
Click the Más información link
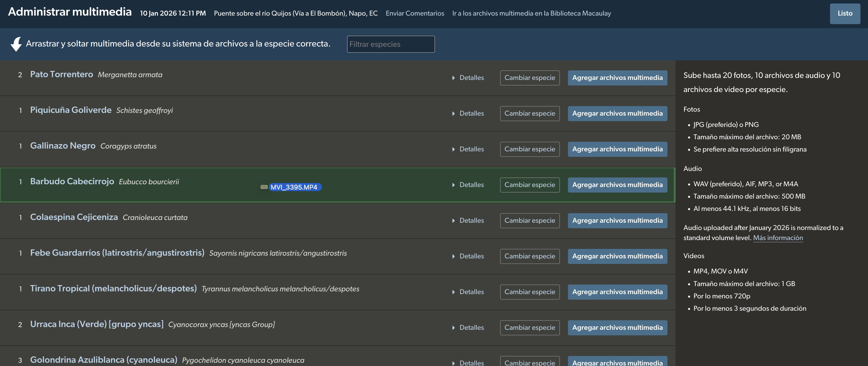pos(778,238)
